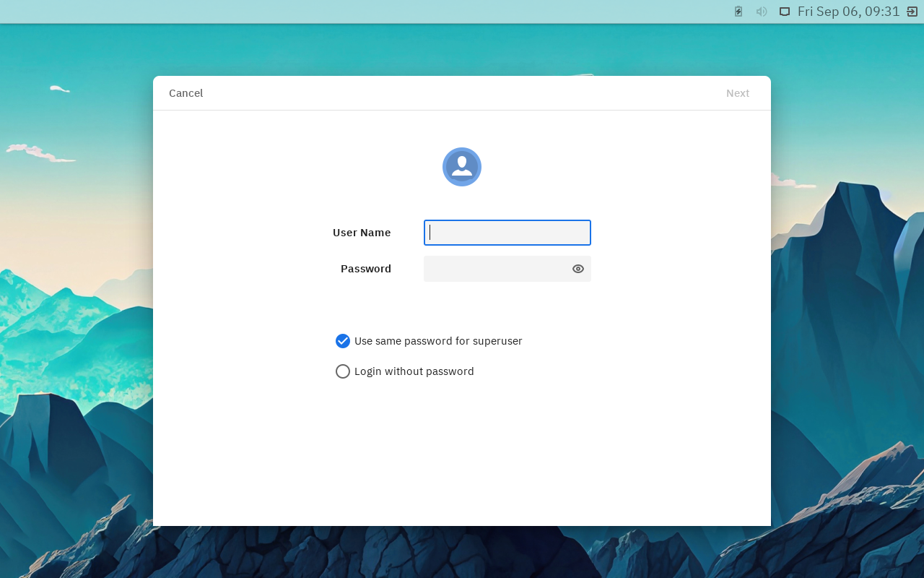Click the 'User Name' field label

point(362,233)
